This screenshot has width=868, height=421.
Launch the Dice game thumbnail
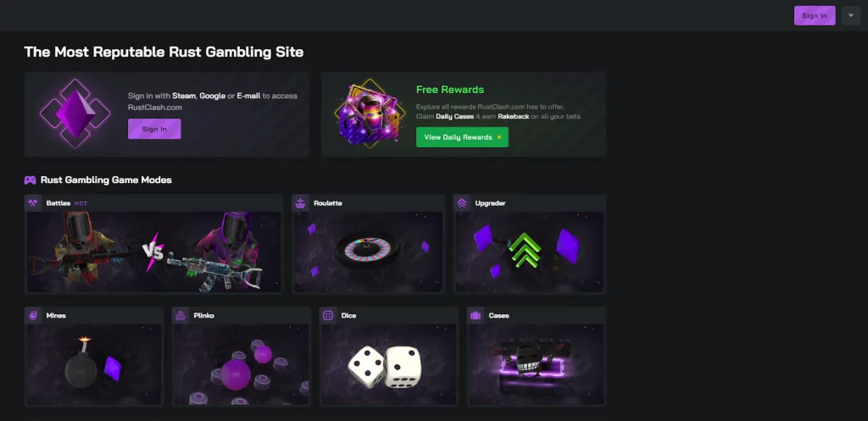[388, 364]
